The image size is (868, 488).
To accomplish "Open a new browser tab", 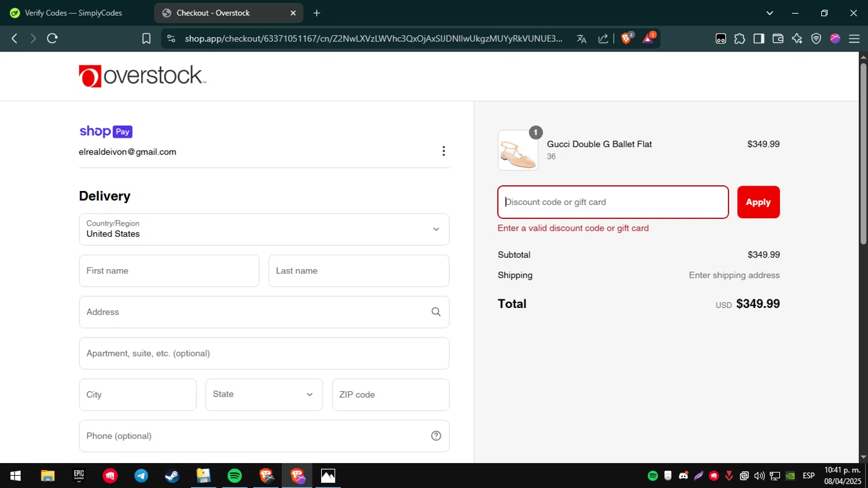I will click(x=317, y=13).
